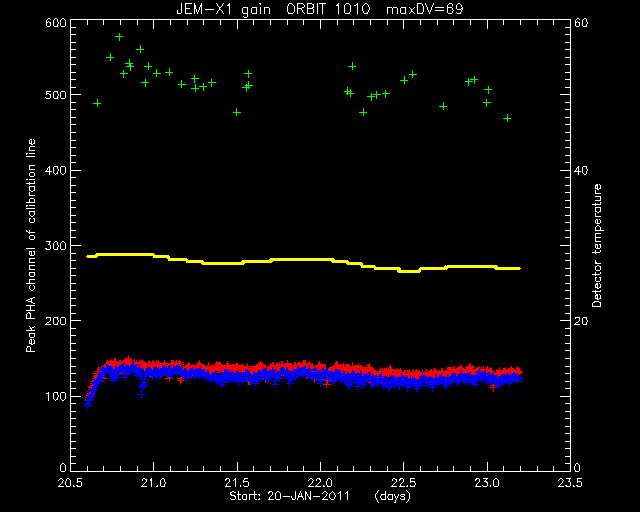Click the isolated blue plus marker near 100
Viewport: 640px width, 512px height.
click(142, 394)
